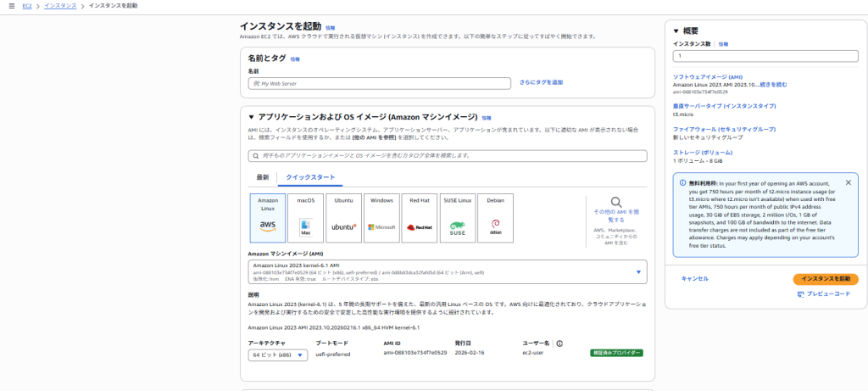Choose the SUSE Linux AMI tile

(458, 216)
